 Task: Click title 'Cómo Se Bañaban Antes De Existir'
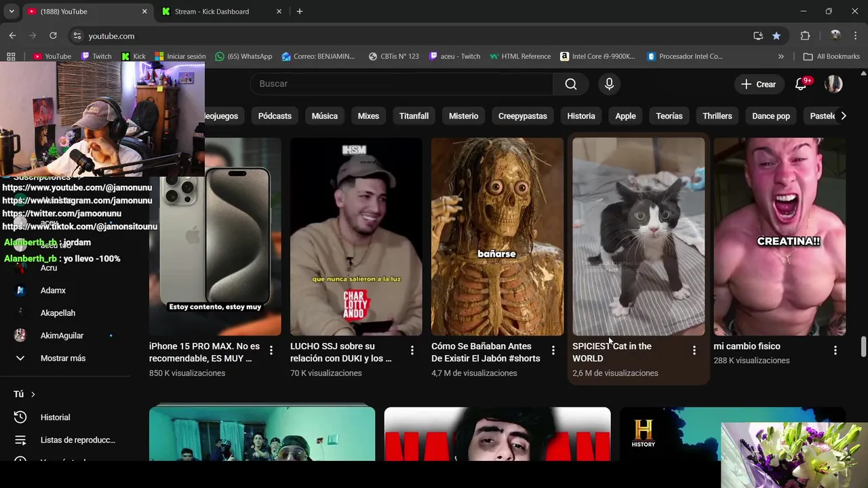(486, 352)
